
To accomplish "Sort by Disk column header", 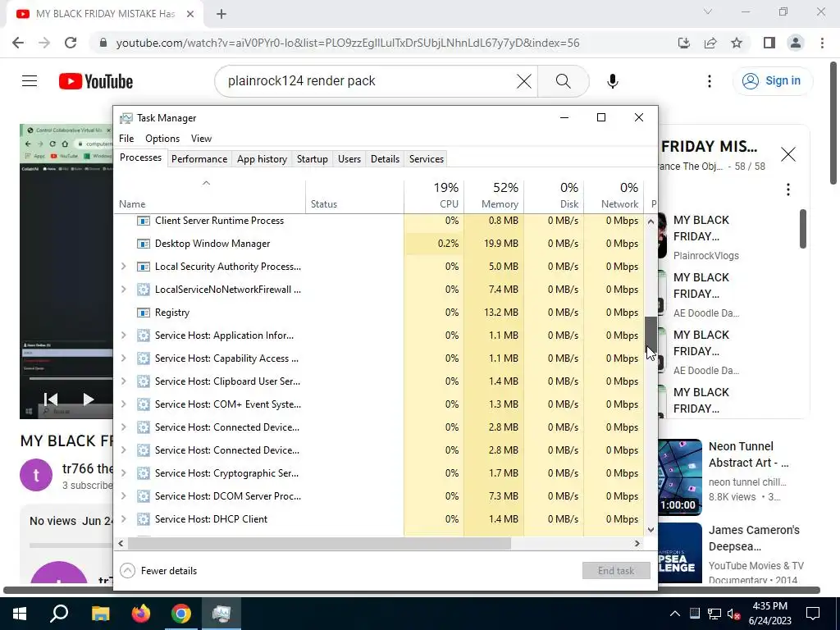I will tap(554, 195).
